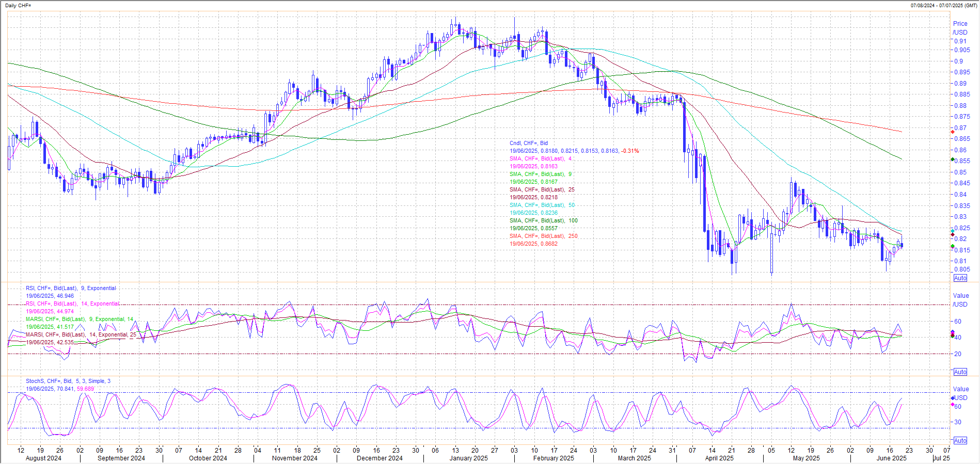The image size is (980, 464).
Task: Click the magenta stochastic signal axis diamond
Action: (x=953, y=405)
